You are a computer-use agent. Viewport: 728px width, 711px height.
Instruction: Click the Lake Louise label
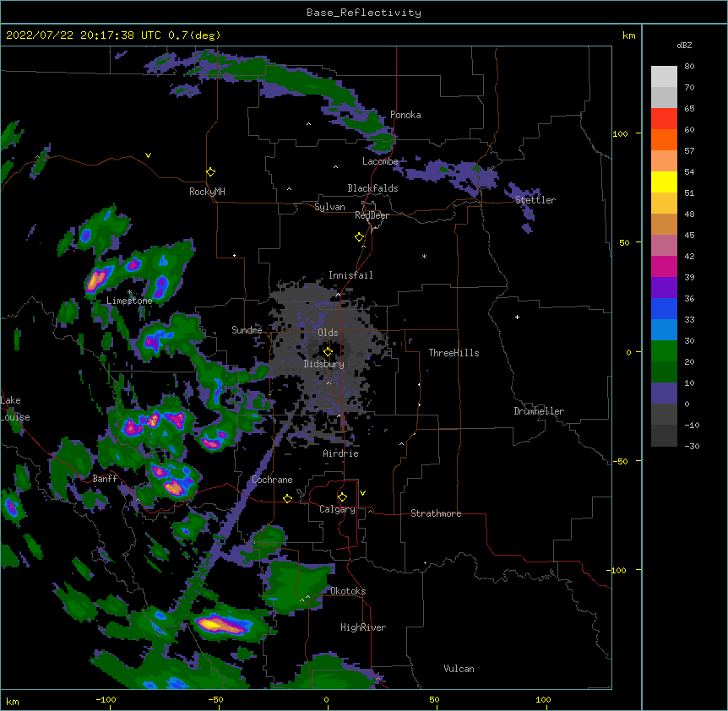click(x=15, y=409)
